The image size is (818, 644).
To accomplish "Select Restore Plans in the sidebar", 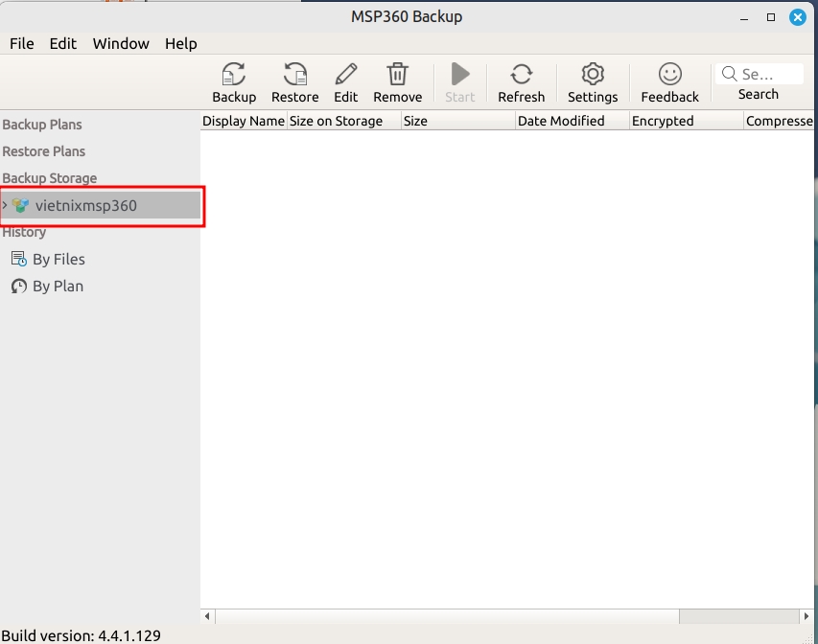I will pyautogui.click(x=44, y=151).
